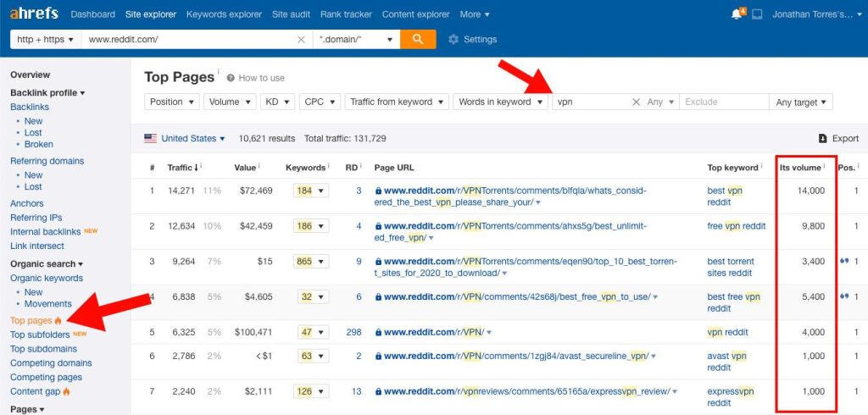
Task: Click RD value 298
Action: pyautogui.click(x=353, y=332)
